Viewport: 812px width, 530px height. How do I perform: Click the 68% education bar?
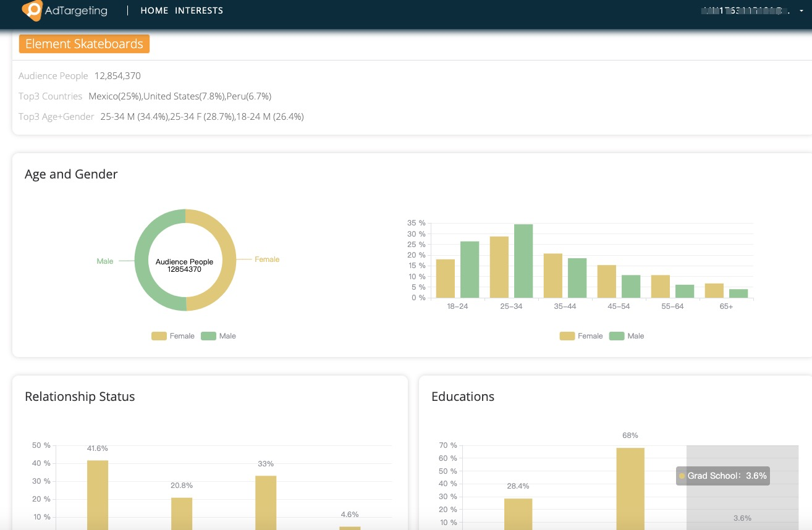click(630, 488)
